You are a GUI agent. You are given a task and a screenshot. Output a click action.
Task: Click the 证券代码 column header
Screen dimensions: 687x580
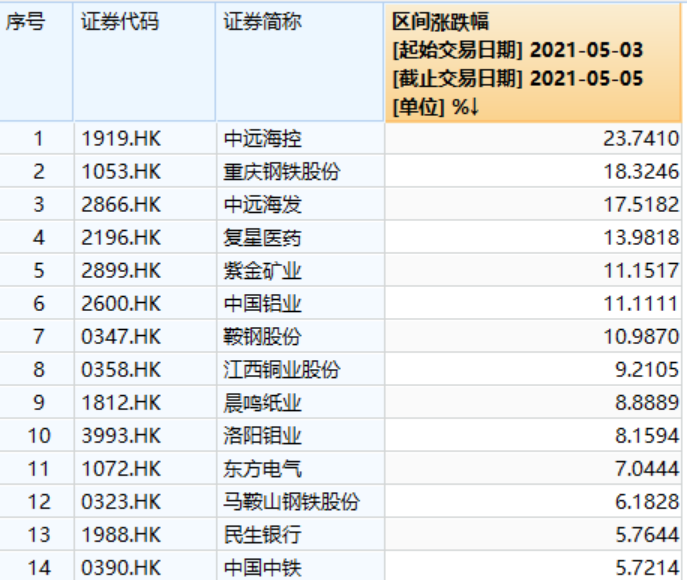pyautogui.click(x=144, y=62)
